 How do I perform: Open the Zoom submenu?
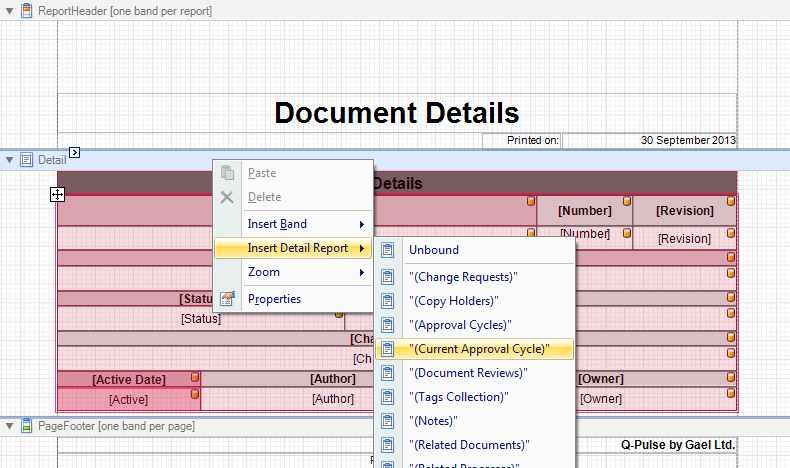[x=293, y=272]
